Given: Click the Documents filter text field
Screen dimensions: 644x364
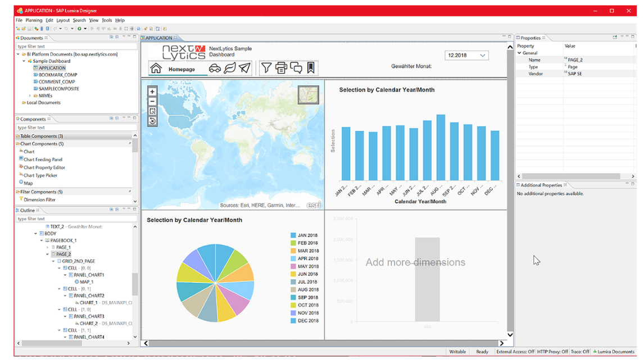Looking at the screenshot, I should pos(76,47).
